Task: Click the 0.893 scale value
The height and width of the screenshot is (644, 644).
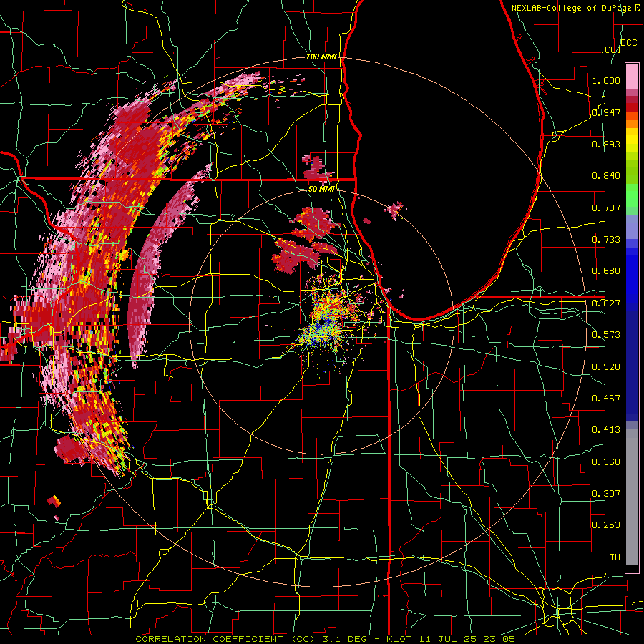Action: (x=606, y=144)
